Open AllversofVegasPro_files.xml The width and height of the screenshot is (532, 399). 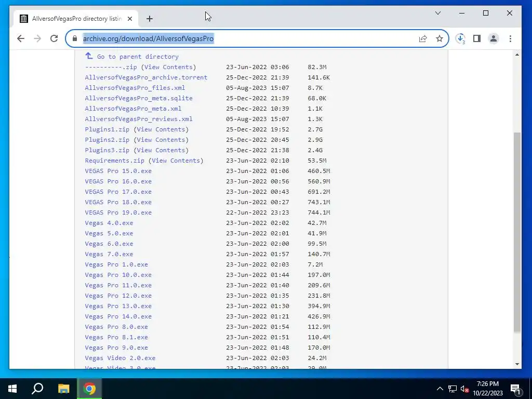pyautogui.click(x=135, y=88)
